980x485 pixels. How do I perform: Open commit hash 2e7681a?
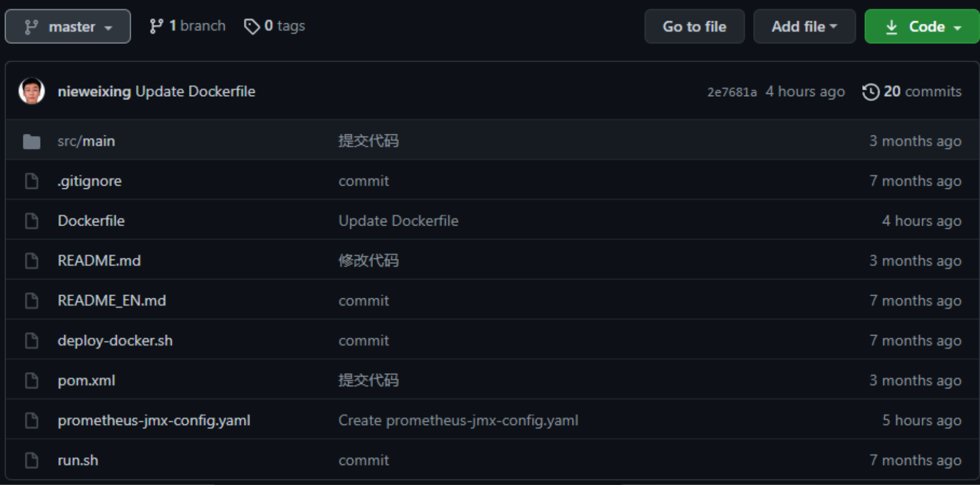tap(732, 92)
